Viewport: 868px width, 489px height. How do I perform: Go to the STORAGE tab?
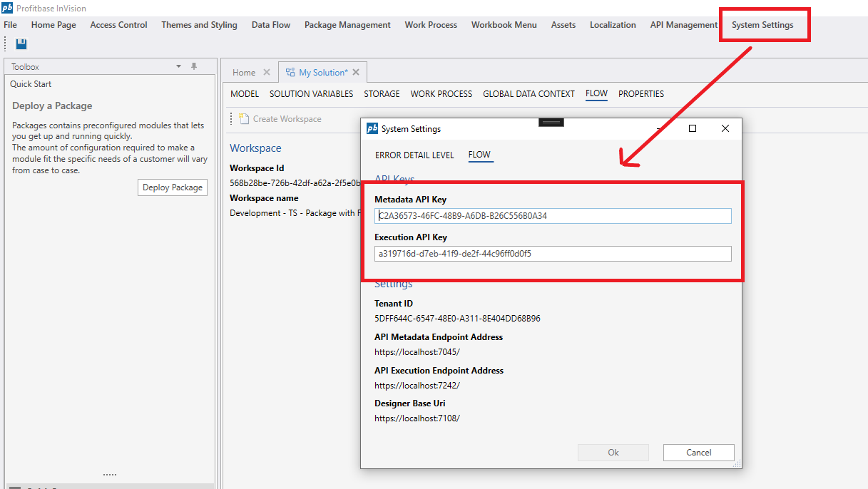click(382, 94)
